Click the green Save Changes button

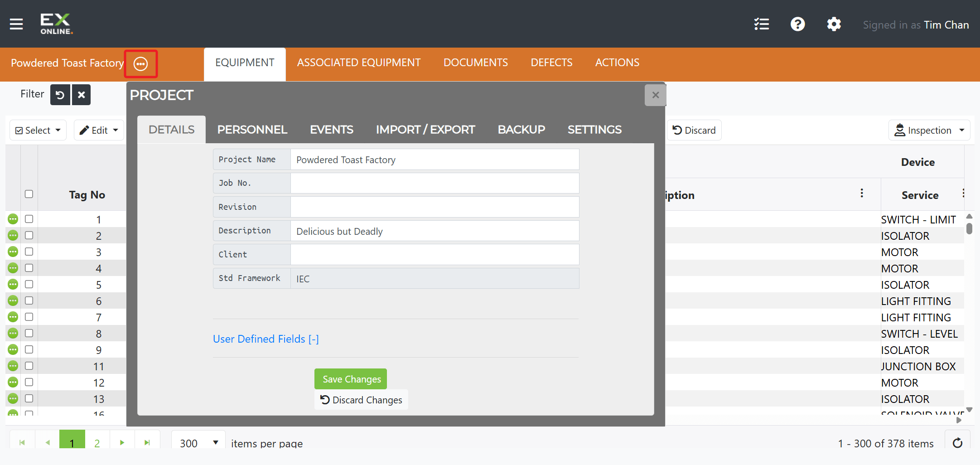point(351,379)
